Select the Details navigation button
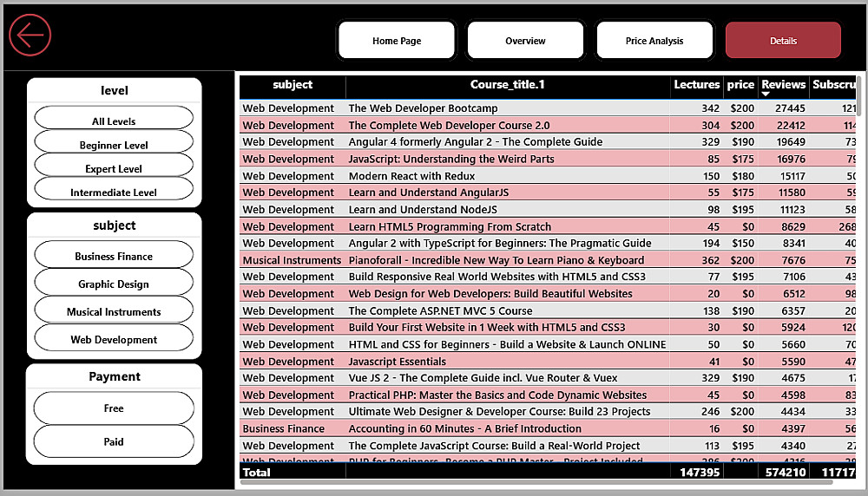 tap(783, 41)
